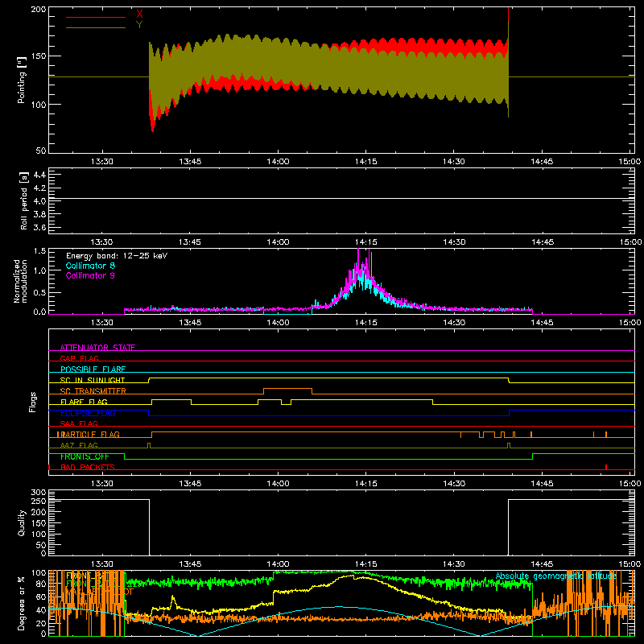The height and width of the screenshot is (644, 644).
Task: Click the cyan 'Collimator 8' label
Action: pyautogui.click(x=90, y=266)
